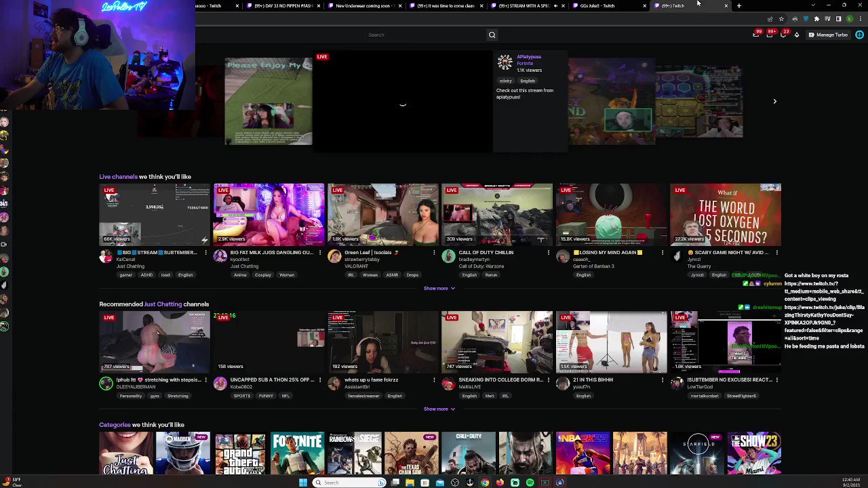Screen dimensions: 868x488
Task: Open options menu for strawberrytabby stream card
Action: (434, 252)
